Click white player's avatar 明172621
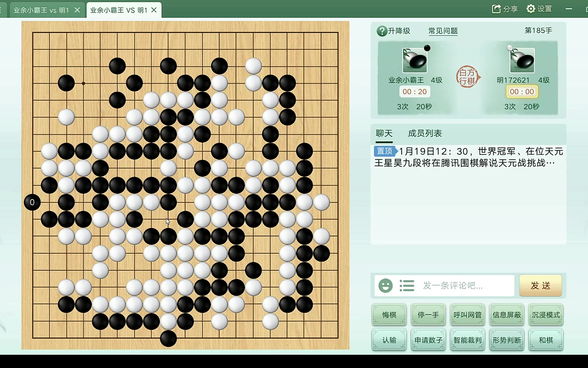This screenshot has width=588, height=368. click(x=522, y=60)
